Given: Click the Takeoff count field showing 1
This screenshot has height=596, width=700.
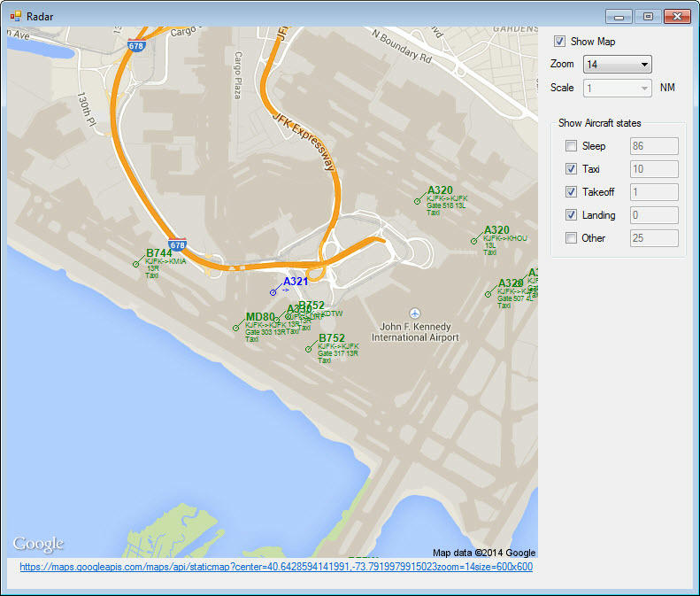Looking at the screenshot, I should point(654,192).
